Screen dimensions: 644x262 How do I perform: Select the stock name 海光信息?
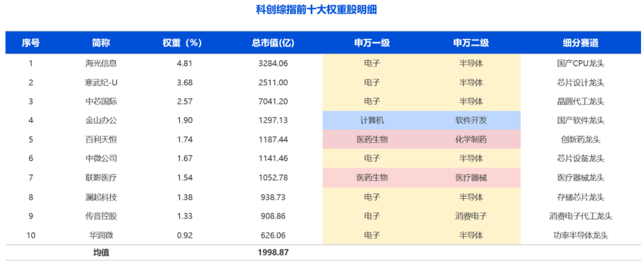click(101, 64)
